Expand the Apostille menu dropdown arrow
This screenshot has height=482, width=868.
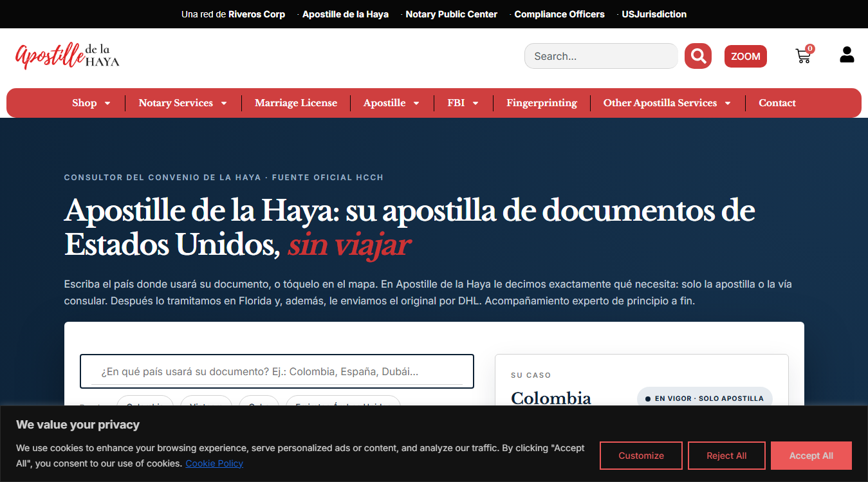click(x=416, y=103)
